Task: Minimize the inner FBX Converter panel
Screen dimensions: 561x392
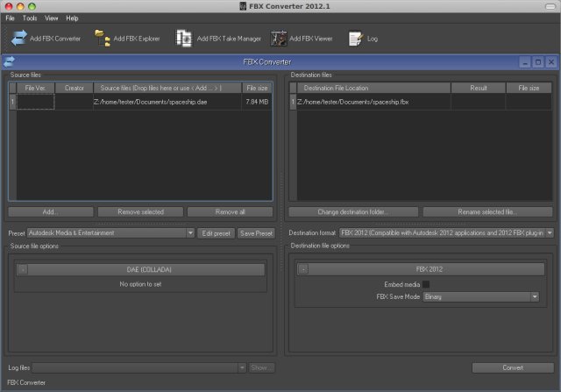Action: click(525, 62)
